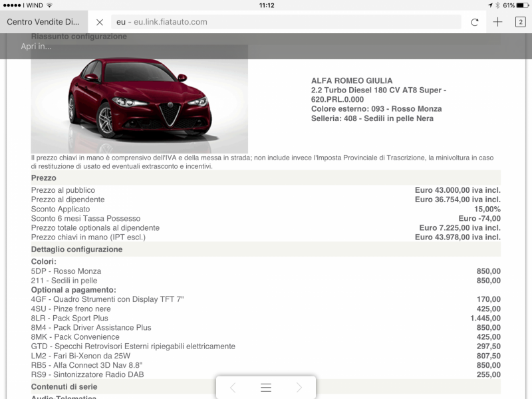Tap the Contenuti di serie section header
This screenshot has width=532, height=399.
point(64,386)
